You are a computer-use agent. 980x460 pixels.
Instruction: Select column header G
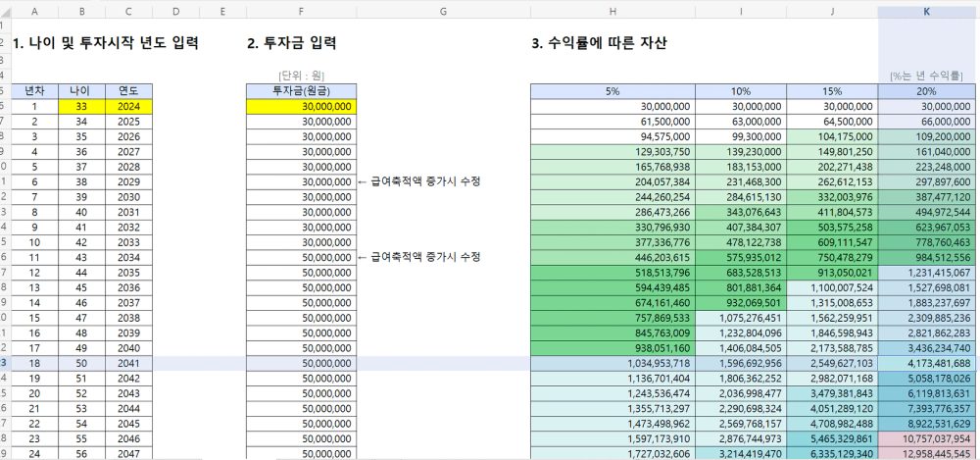coord(443,12)
